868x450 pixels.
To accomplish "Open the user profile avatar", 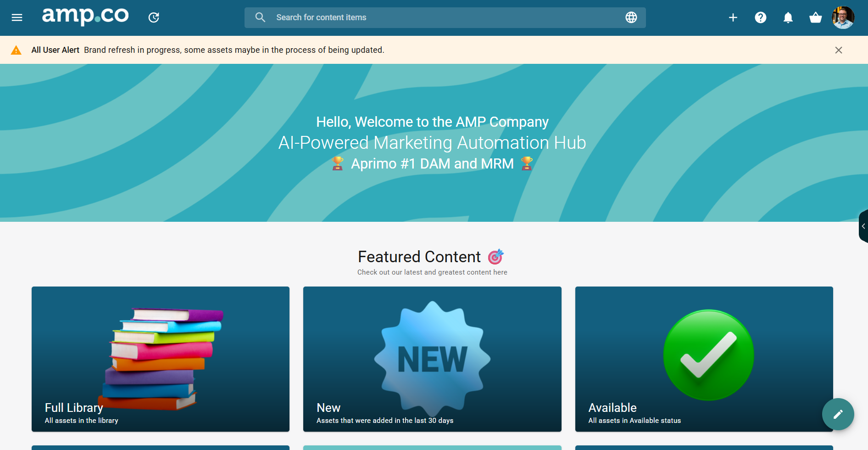I will click(x=843, y=17).
